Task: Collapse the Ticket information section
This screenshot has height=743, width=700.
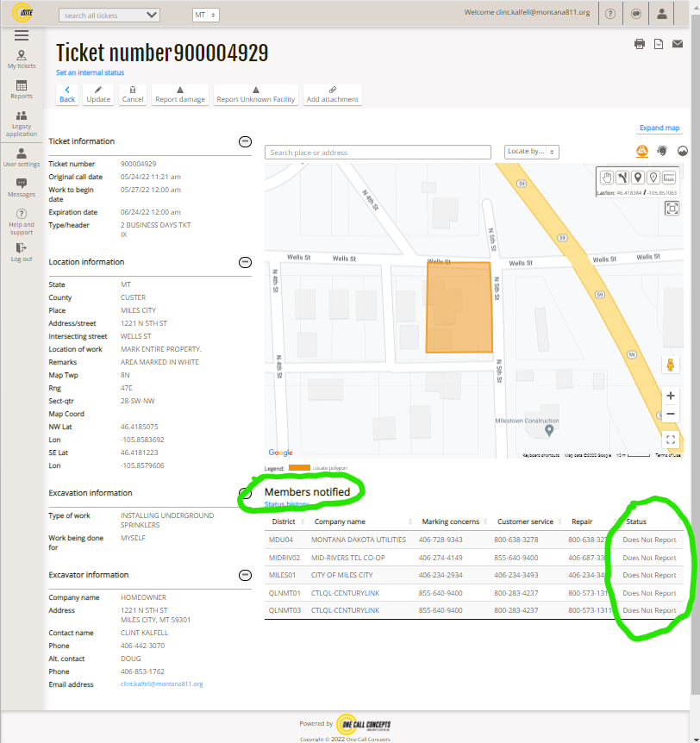Action: [245, 141]
